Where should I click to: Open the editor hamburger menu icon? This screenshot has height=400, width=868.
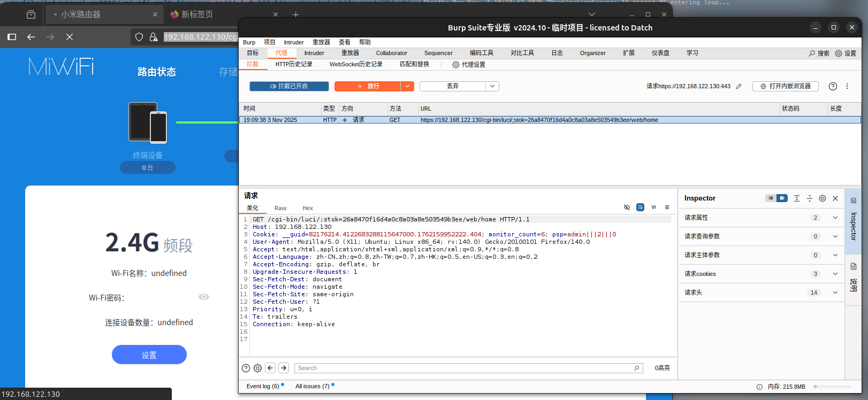click(667, 207)
